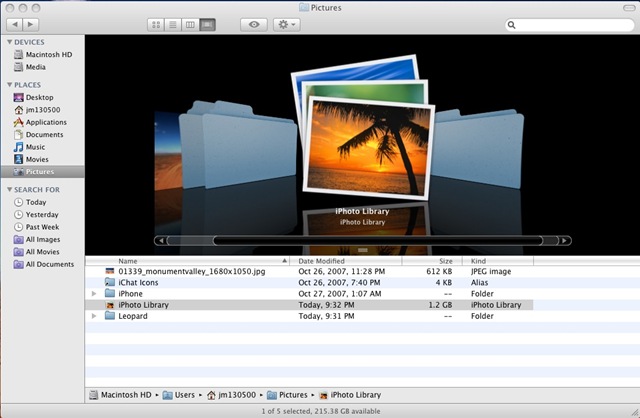Click the Pictures title proxy icon
Viewport: 640px width, 418px height.
coord(304,7)
